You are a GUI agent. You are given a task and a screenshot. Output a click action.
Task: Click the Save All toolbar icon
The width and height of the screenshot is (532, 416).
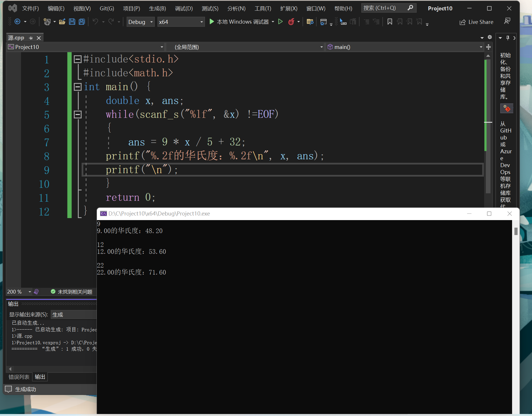(x=82, y=22)
